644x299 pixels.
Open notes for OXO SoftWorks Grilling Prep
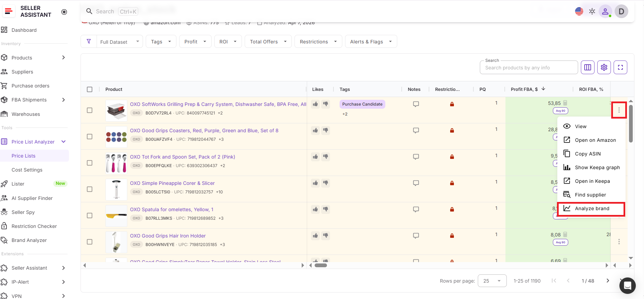(x=416, y=104)
